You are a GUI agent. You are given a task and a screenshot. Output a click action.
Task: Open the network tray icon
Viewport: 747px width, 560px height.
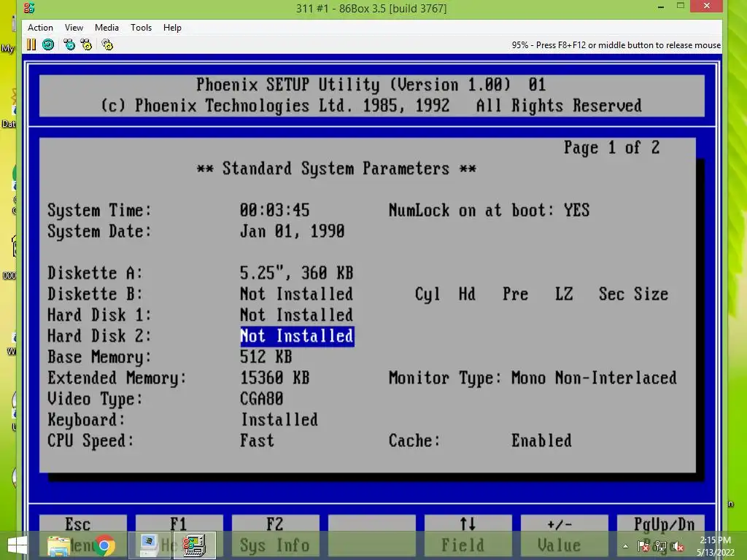pos(660,547)
